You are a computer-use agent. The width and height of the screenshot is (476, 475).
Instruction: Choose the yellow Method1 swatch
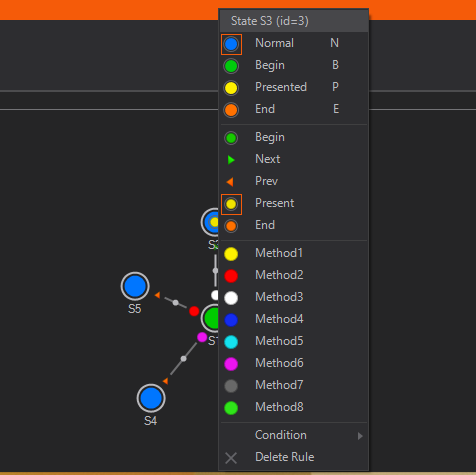click(231, 254)
